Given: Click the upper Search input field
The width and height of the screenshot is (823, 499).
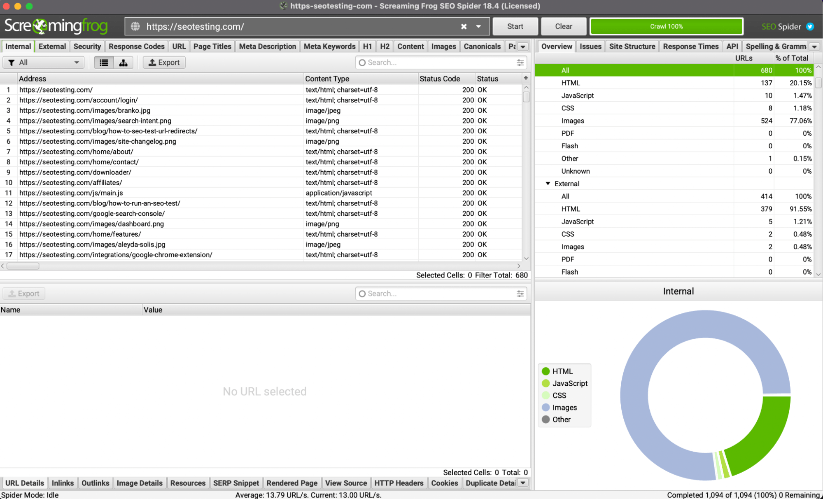Looking at the screenshot, I should pyautogui.click(x=440, y=62).
